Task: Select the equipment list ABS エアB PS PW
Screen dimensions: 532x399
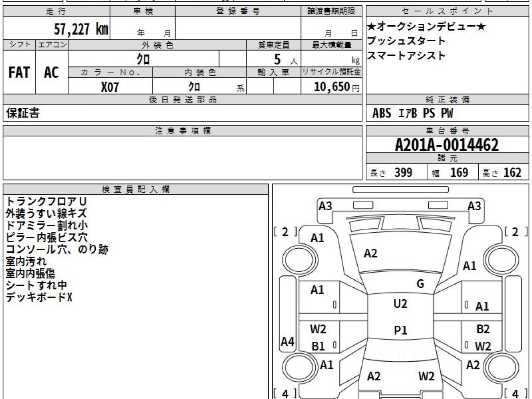Action: coord(413,113)
